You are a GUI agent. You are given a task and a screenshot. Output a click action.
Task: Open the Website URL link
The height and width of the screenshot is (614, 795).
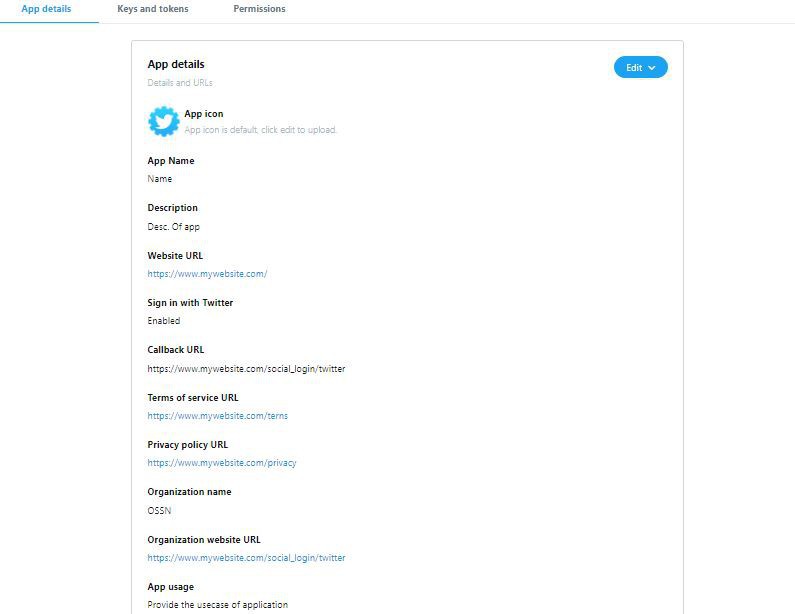coord(207,274)
